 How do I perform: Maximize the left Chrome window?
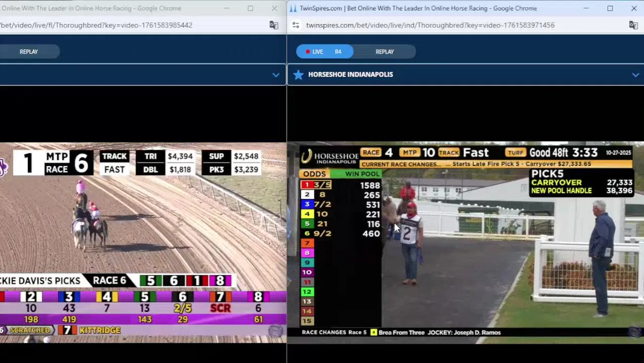(250, 8)
